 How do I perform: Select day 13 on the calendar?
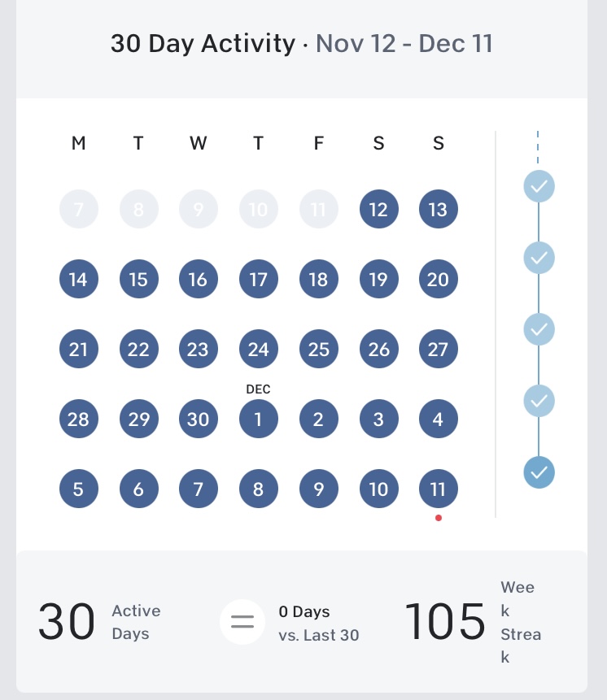(438, 210)
